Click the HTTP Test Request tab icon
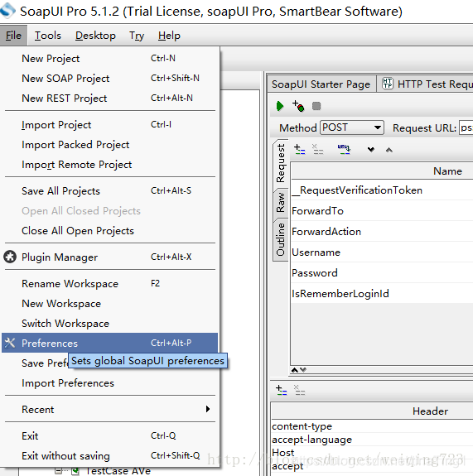The width and height of the screenshot is (473, 476). point(388,83)
